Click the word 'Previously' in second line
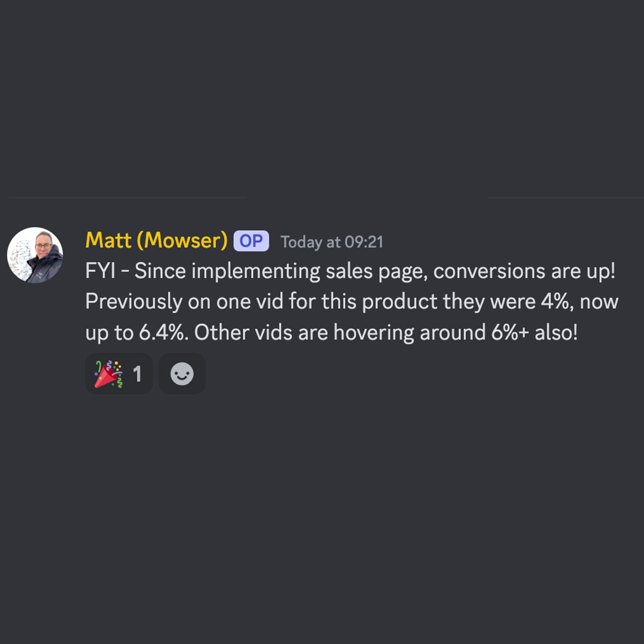644x644 pixels. (134, 302)
